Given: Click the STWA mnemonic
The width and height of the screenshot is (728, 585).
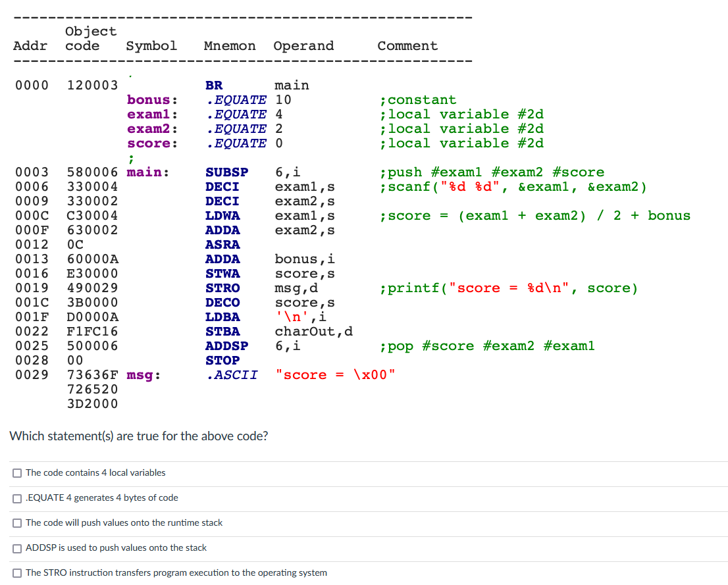Looking at the screenshot, I should (222, 274).
